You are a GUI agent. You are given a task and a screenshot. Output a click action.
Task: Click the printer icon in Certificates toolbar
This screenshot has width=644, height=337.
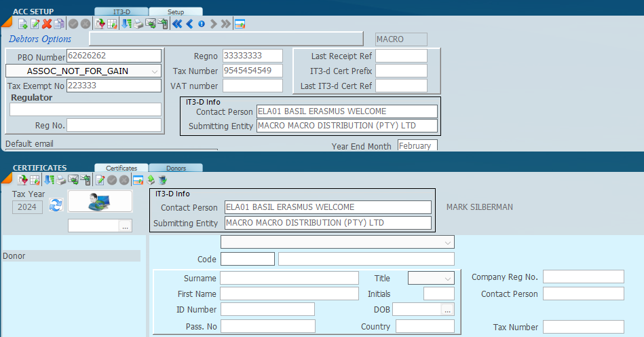61,180
